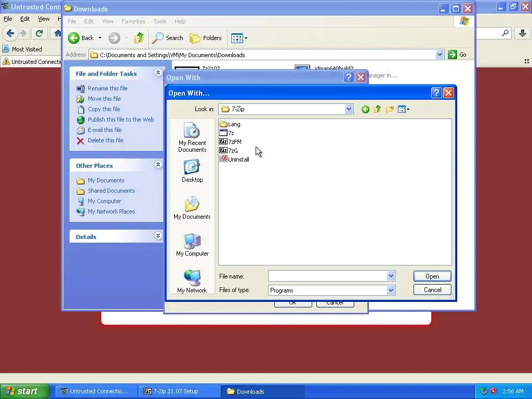The image size is (532, 399).
Task: Click the Open button
Action: click(x=432, y=276)
